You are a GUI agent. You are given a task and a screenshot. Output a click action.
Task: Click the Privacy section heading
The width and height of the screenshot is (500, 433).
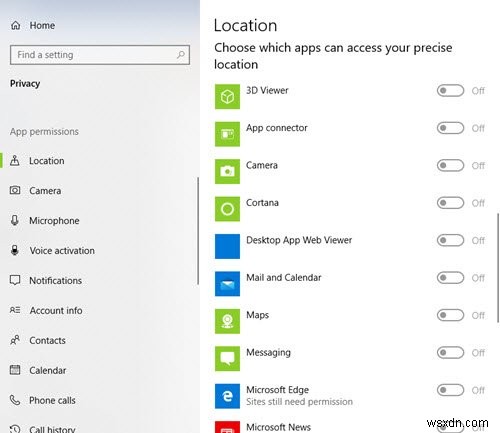point(25,84)
